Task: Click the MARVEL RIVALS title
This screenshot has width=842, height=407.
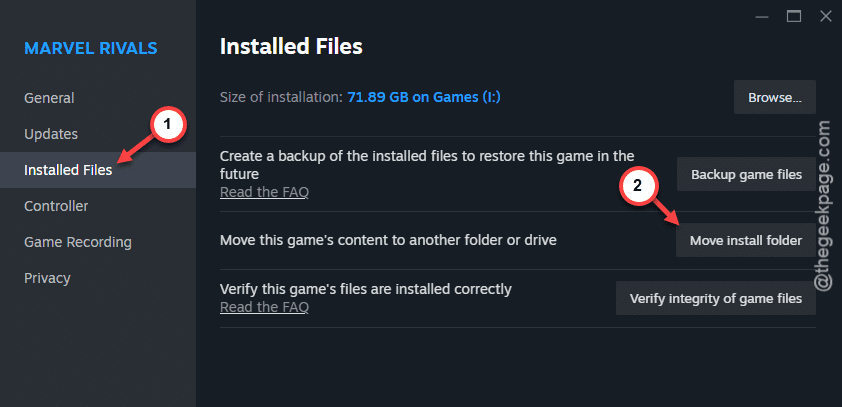Action: (91, 48)
